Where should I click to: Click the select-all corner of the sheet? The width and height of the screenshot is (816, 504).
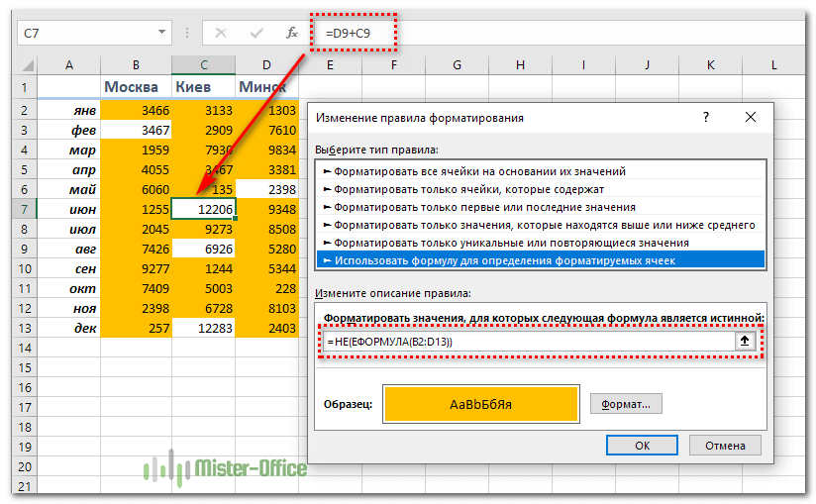pos(26,65)
